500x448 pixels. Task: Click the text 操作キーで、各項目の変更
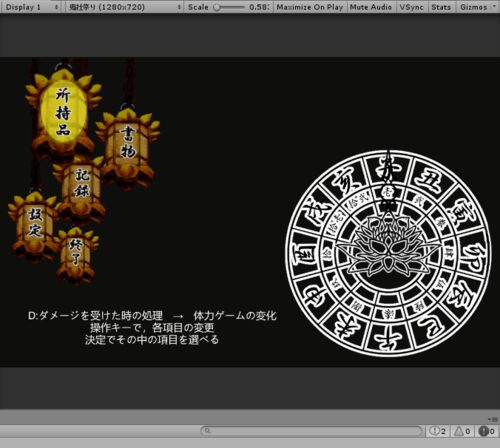point(152,328)
